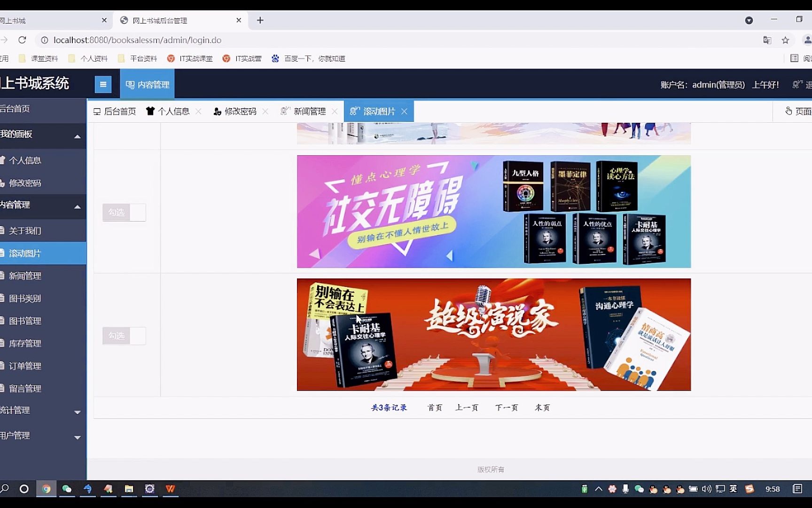Image resolution: width=812 pixels, height=508 pixels.
Task: Open 关于我们 in the sidebar
Action: pyautogui.click(x=43, y=231)
